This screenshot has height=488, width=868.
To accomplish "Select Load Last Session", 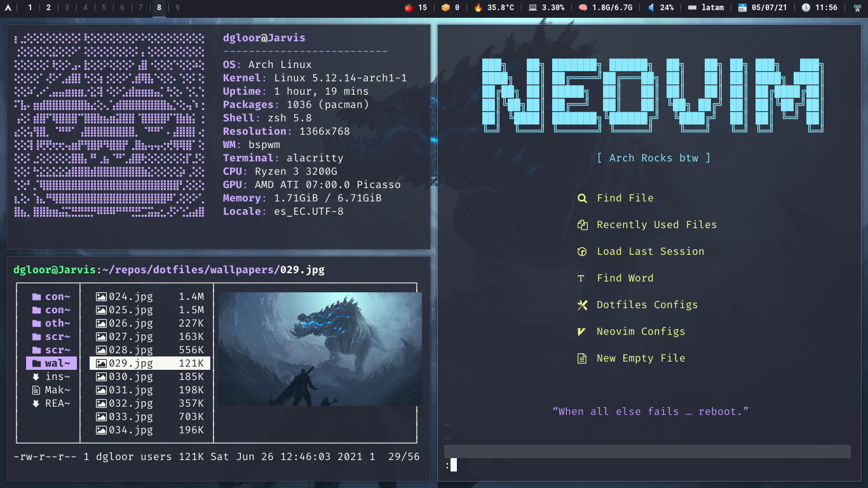I will [650, 252].
